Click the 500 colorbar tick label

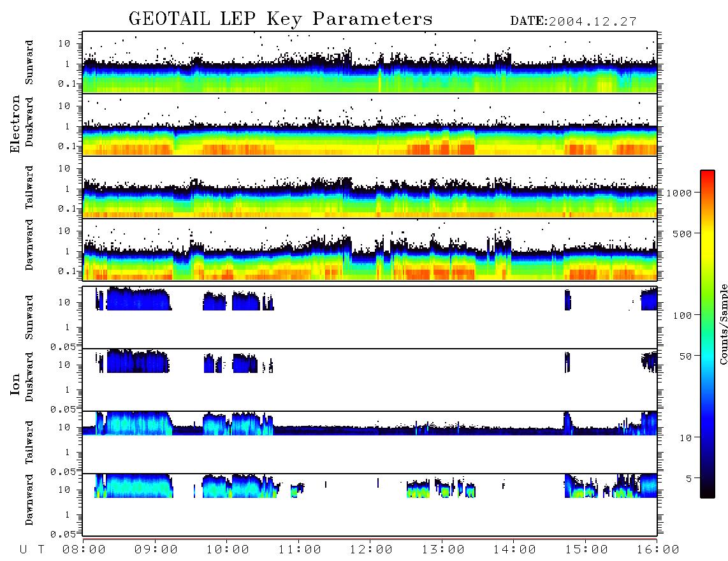point(682,233)
